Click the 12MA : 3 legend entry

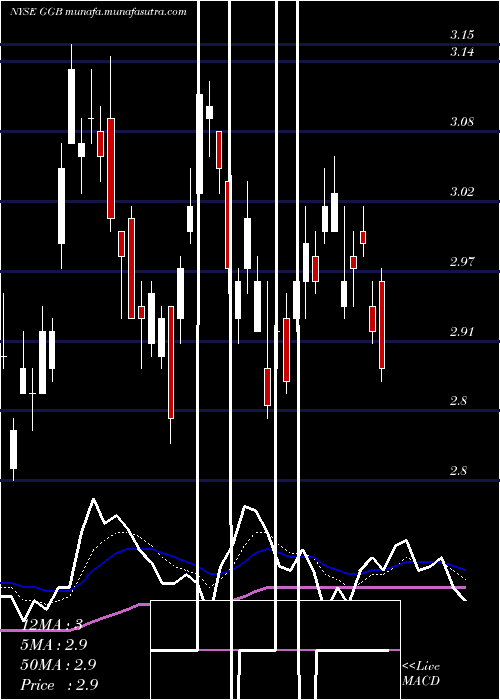click(x=51, y=625)
